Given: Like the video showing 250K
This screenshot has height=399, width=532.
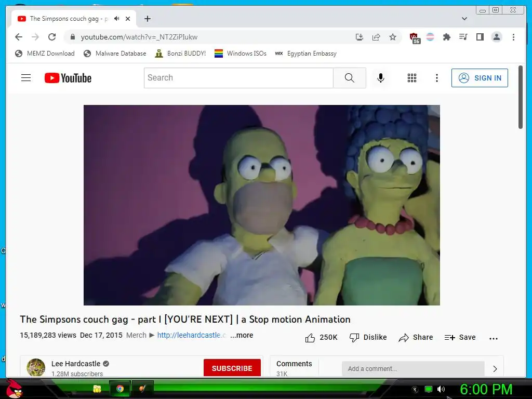Looking at the screenshot, I should pyautogui.click(x=321, y=338).
